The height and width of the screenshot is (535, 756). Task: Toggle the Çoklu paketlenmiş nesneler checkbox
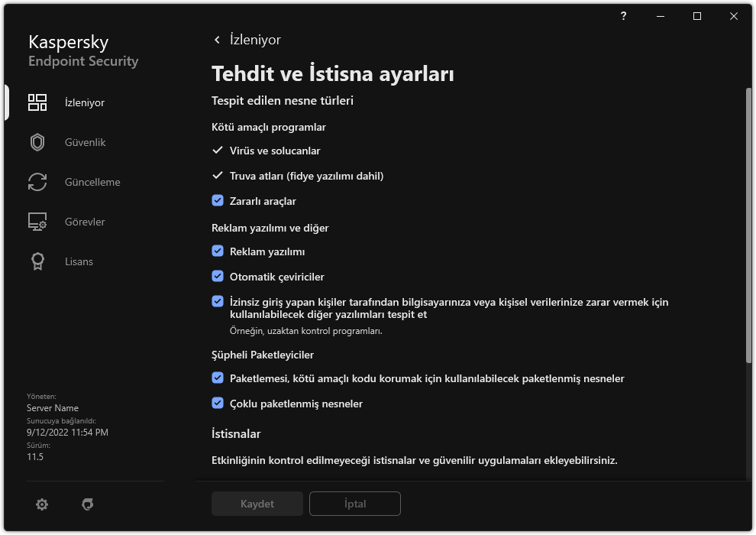click(x=218, y=404)
